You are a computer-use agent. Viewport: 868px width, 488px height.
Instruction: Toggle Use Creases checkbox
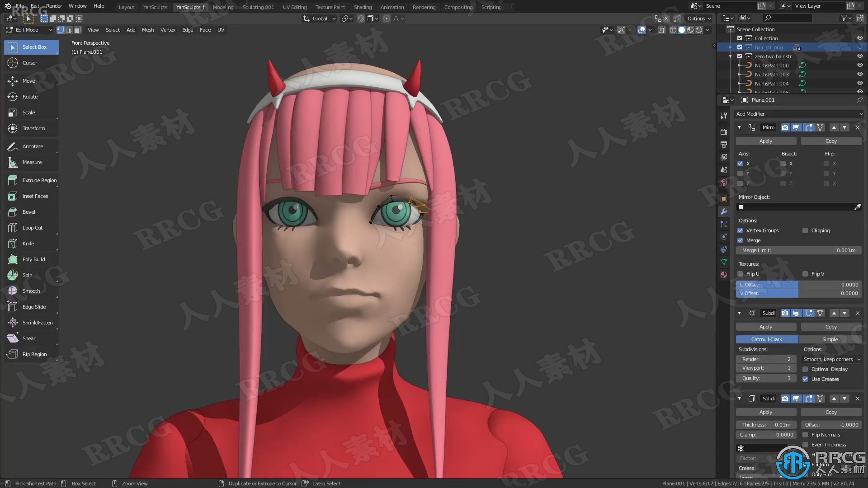805,379
